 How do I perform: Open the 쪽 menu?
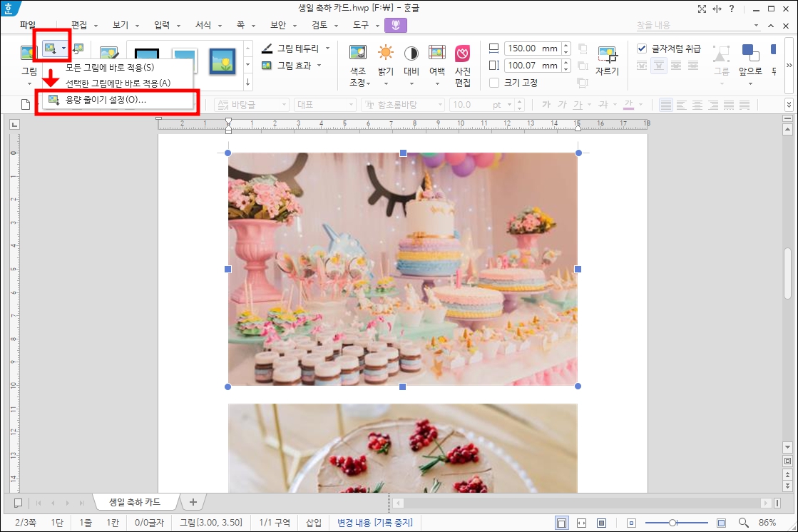pyautogui.click(x=241, y=25)
